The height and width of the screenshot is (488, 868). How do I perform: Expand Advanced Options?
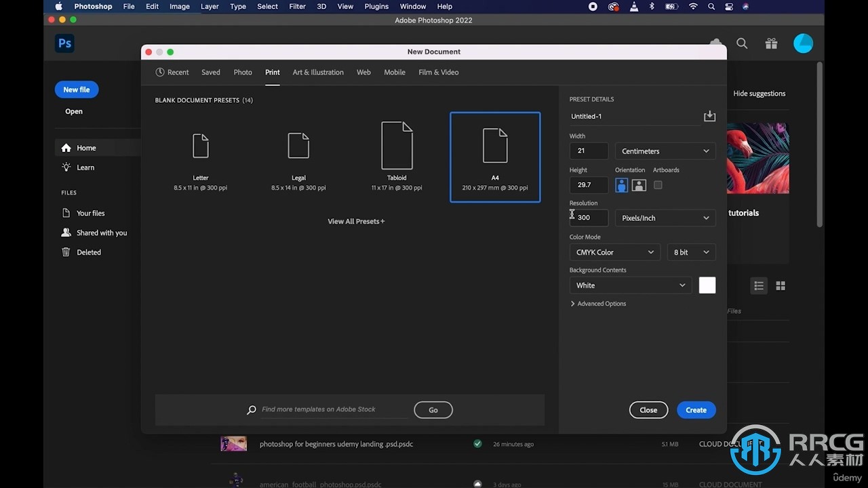pos(598,304)
